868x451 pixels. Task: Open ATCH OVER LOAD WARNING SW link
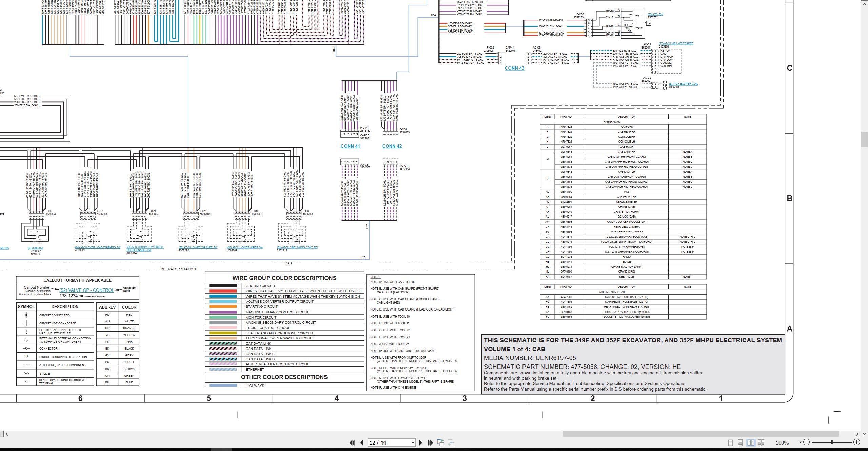click(x=98, y=247)
